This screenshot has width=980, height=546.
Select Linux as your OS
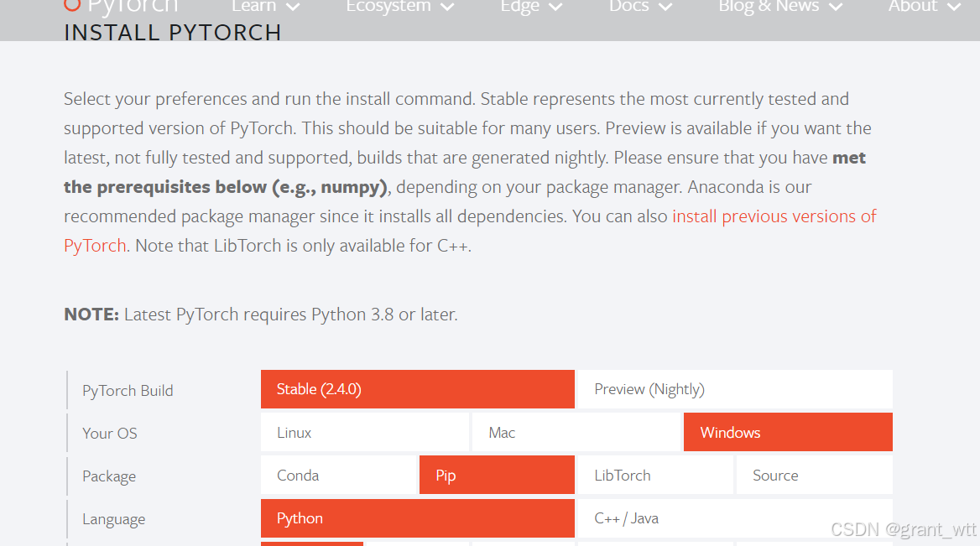(364, 433)
